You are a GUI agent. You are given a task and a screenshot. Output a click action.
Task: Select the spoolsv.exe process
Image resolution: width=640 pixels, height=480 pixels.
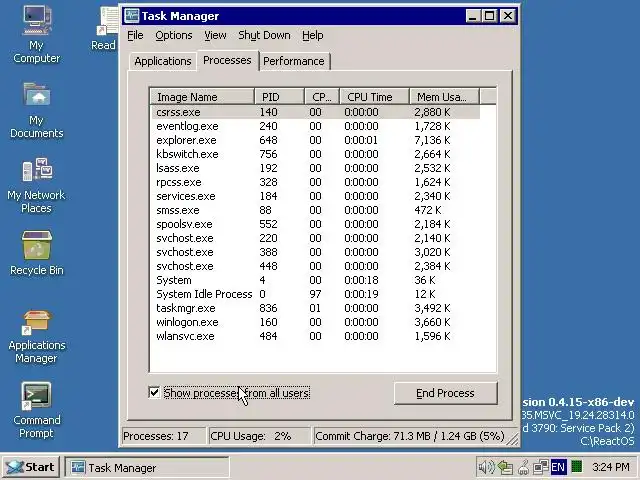click(316, 224)
